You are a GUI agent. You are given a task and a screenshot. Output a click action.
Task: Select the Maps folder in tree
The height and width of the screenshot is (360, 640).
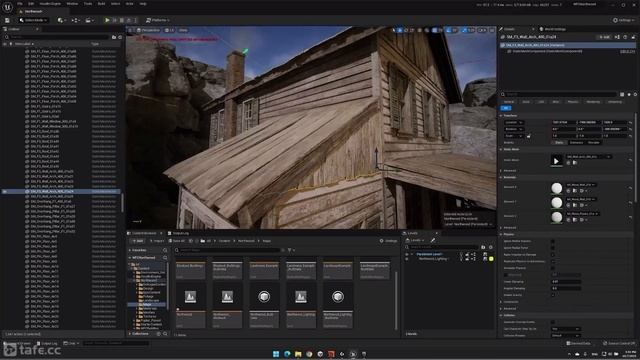147,304
